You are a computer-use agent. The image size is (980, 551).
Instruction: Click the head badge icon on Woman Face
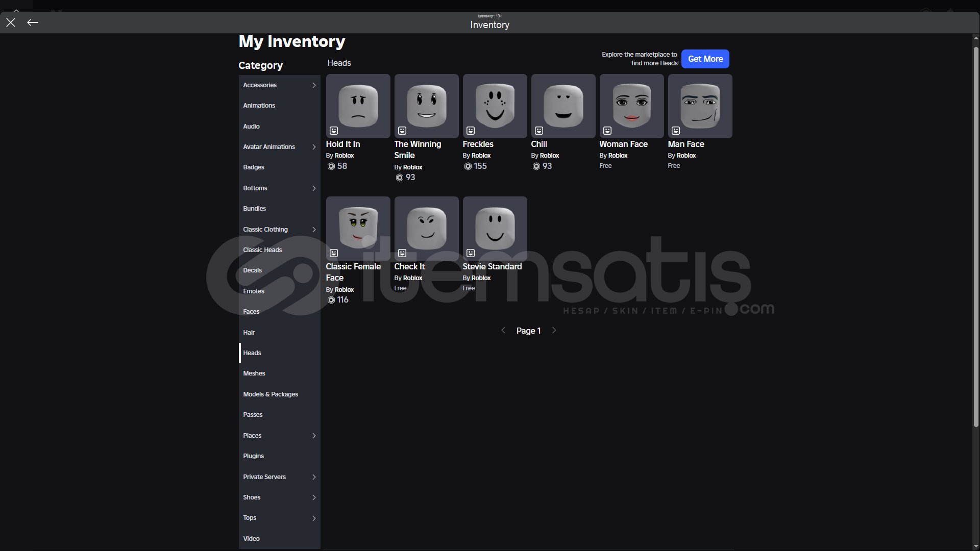tap(607, 131)
